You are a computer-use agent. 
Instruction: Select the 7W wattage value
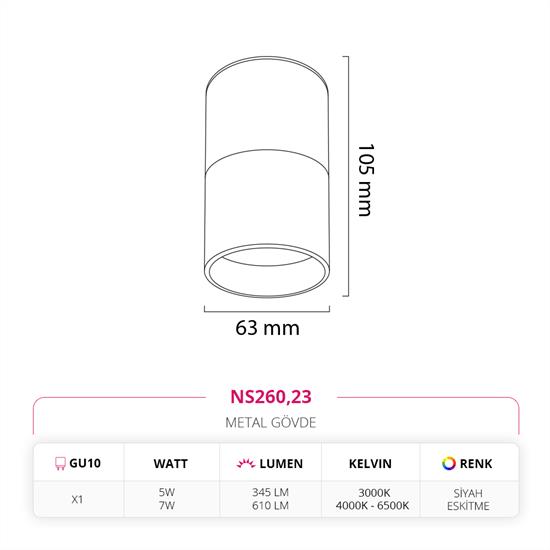[167, 505]
